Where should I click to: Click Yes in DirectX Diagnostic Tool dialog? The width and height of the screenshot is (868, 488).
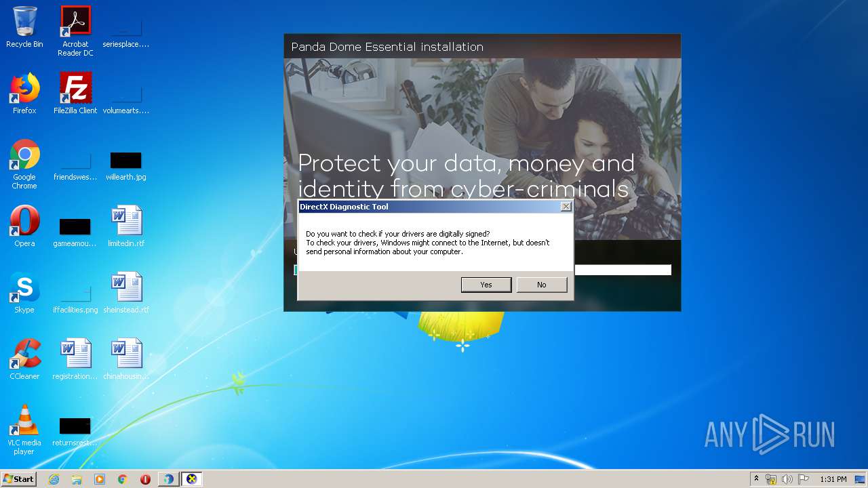click(486, 285)
